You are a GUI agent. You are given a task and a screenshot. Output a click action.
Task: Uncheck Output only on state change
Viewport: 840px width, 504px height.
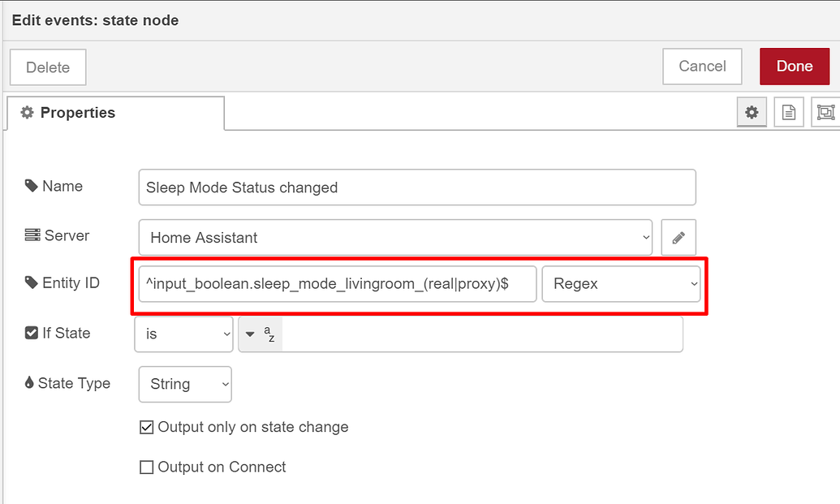click(x=146, y=427)
